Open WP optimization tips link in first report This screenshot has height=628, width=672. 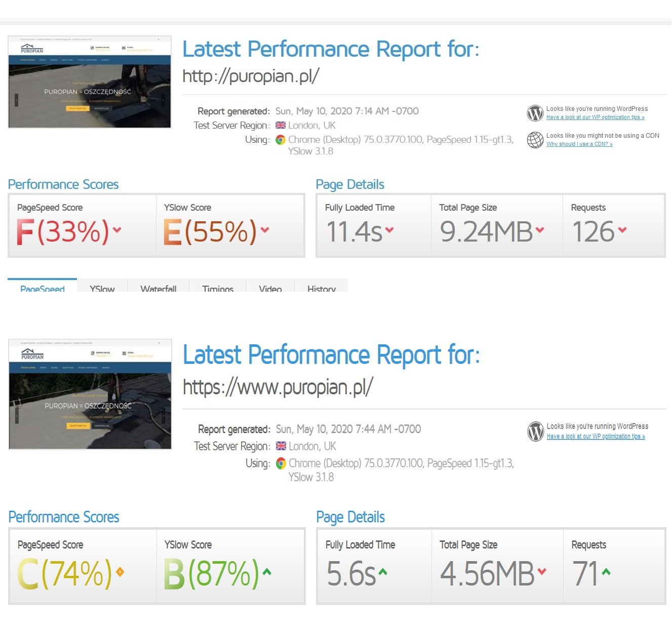point(595,117)
